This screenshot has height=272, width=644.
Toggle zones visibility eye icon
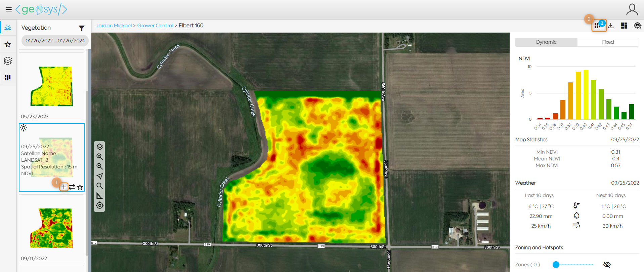(x=606, y=265)
